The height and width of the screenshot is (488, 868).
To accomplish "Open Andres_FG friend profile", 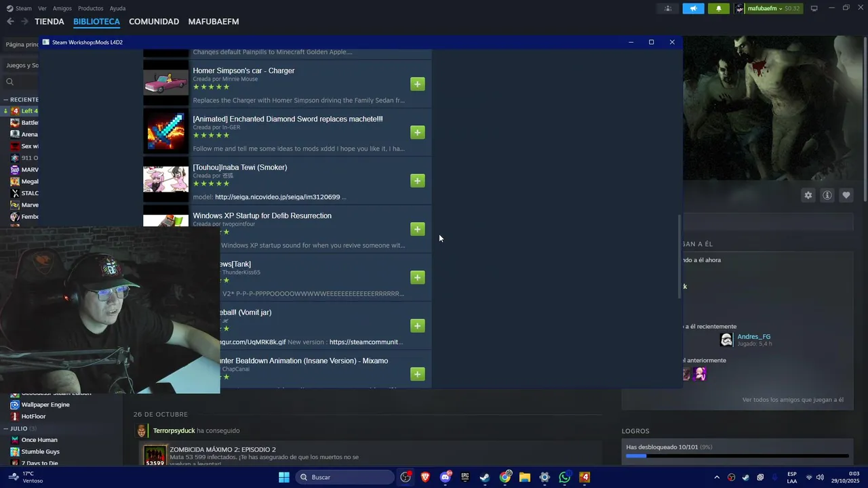I will [x=753, y=337].
